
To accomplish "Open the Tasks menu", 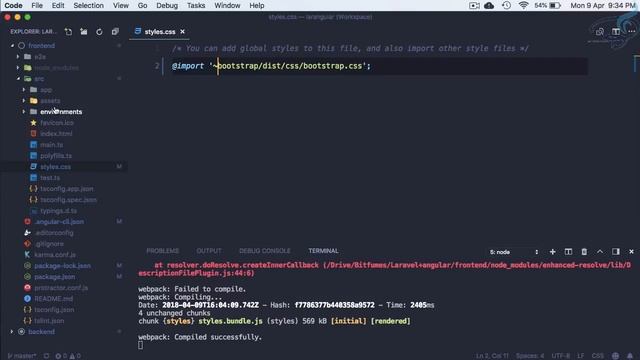I will [196, 5].
